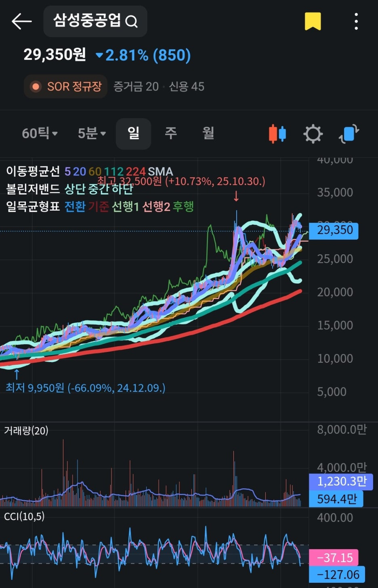Select the 일 daily chart tab
This screenshot has height=588, width=378.
(133, 133)
